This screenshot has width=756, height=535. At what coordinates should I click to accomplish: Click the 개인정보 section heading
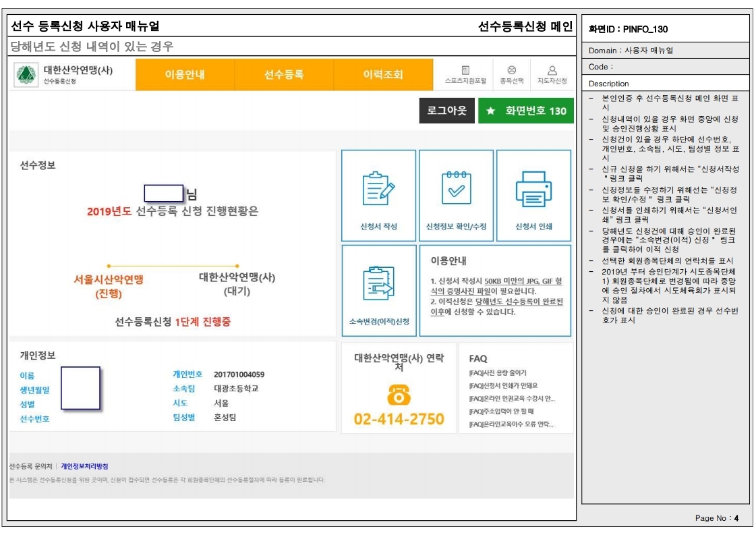pos(38,356)
